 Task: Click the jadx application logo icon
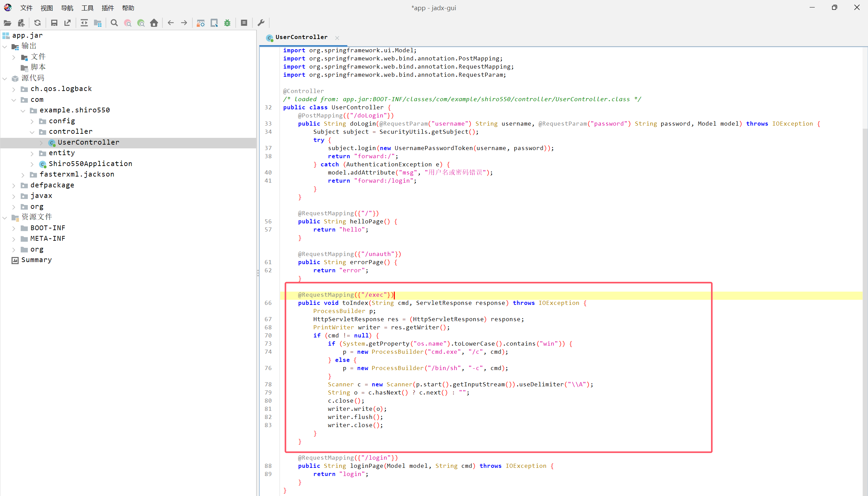coord(8,7)
